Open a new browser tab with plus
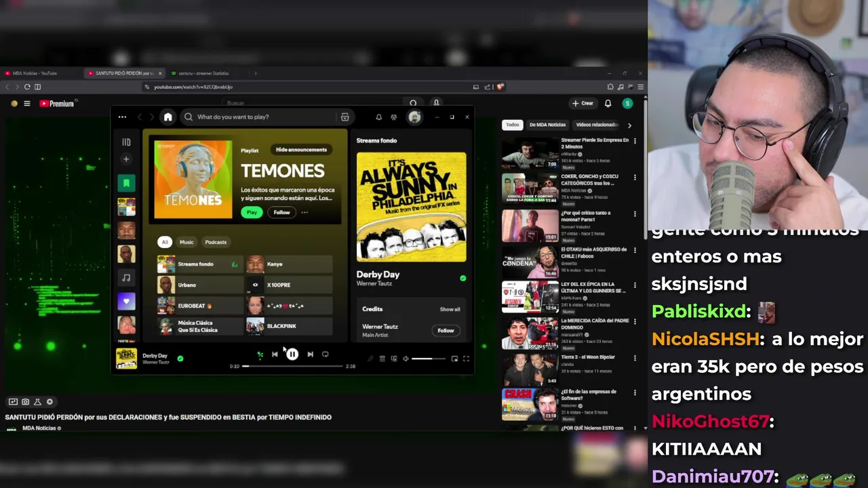This screenshot has height=488, width=868. (x=256, y=73)
